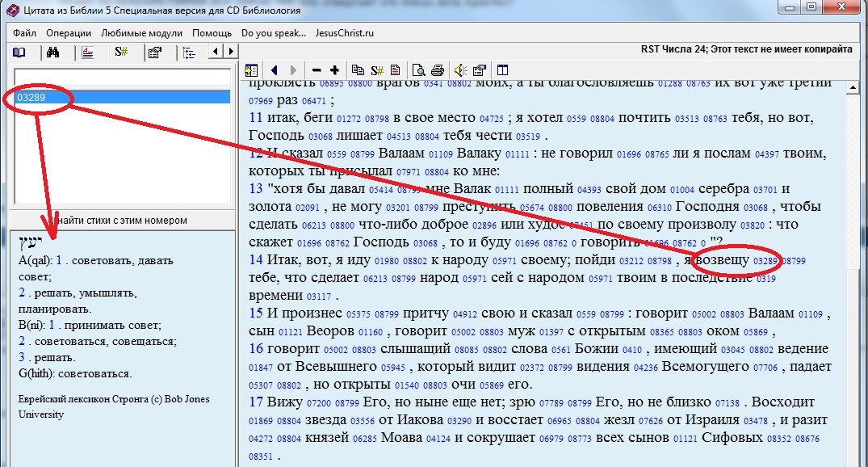This screenshot has height=467, width=868.
Task: Open the Любимые модули menu
Action: (x=141, y=33)
